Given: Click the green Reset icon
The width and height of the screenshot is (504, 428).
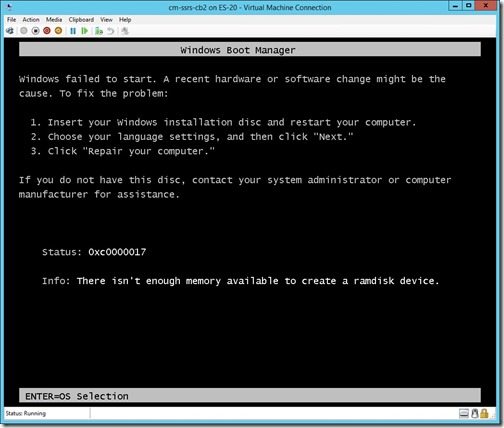Looking at the screenshot, I should point(85,31).
